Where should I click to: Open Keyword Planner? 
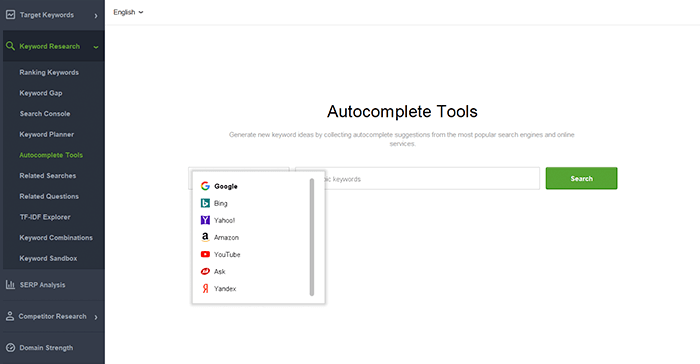[x=46, y=134]
